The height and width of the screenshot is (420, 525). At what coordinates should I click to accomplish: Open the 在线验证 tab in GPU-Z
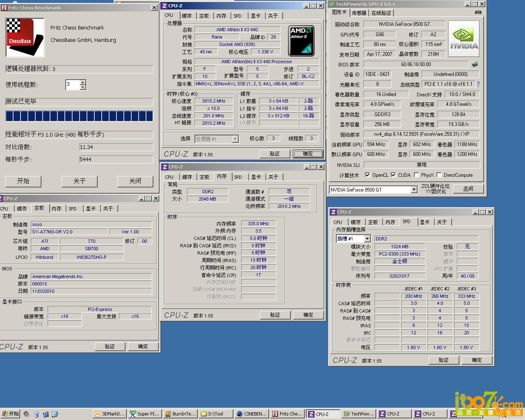pos(381,13)
